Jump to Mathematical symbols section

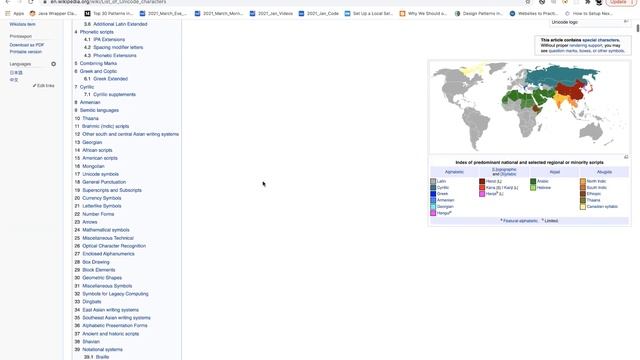(106, 230)
